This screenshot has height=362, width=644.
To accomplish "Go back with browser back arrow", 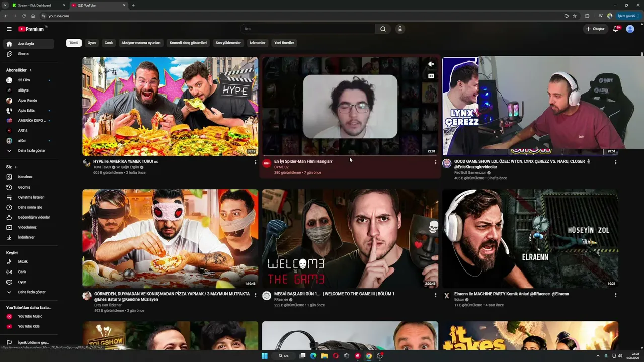I will coord(6,16).
